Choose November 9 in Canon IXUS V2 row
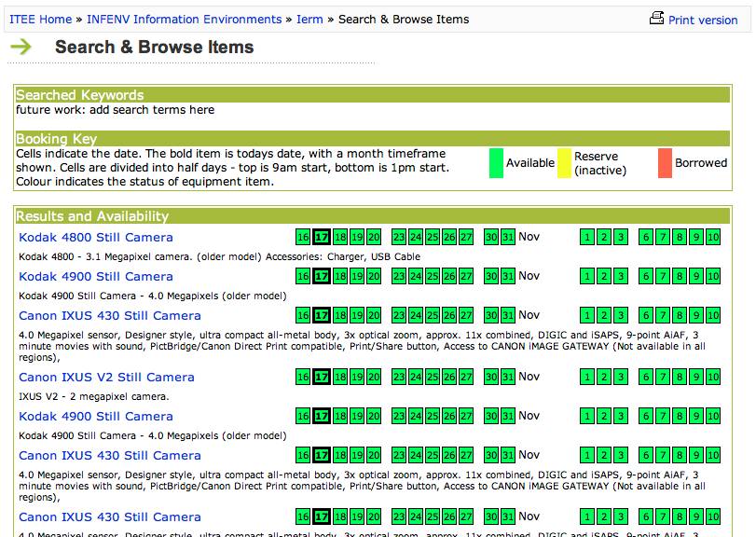The image size is (756, 537). [x=696, y=377]
